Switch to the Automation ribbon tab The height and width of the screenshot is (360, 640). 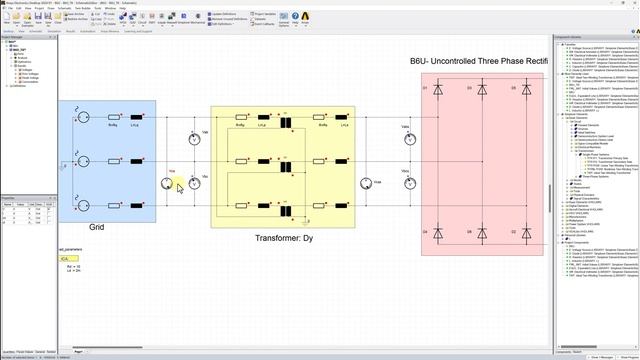tap(87, 31)
